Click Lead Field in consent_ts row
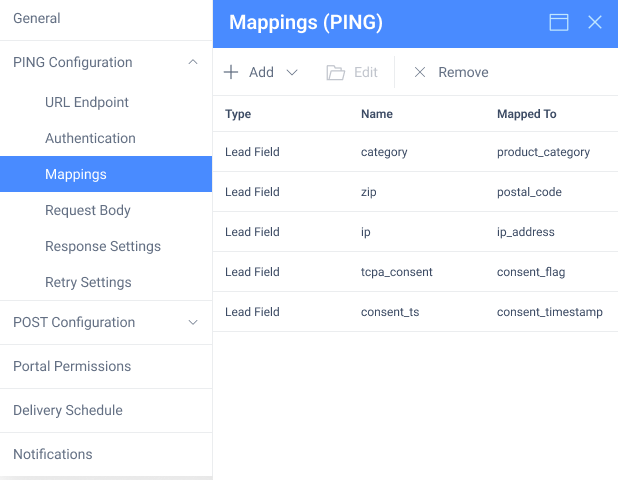The height and width of the screenshot is (480, 618). 252,312
